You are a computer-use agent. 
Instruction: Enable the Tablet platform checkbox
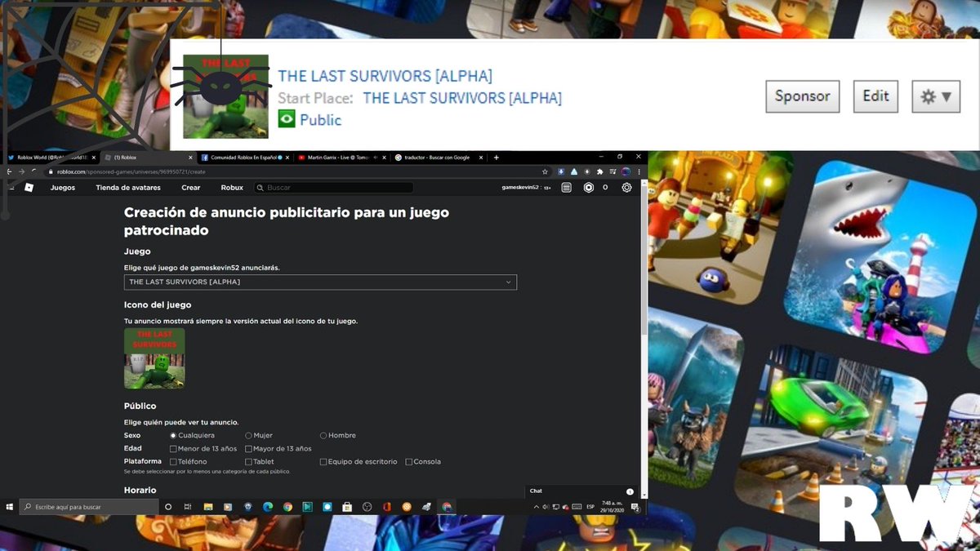click(248, 462)
